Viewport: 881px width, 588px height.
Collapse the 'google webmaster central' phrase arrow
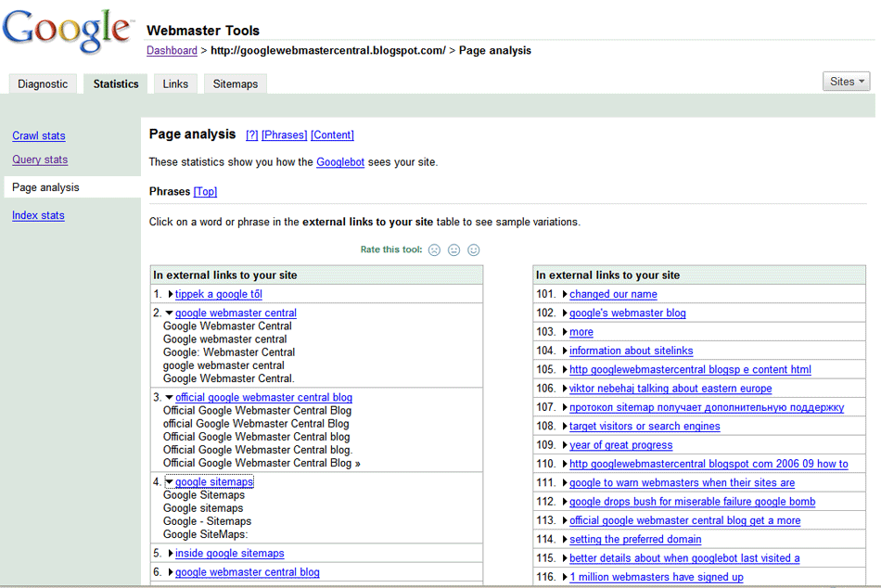pos(169,313)
